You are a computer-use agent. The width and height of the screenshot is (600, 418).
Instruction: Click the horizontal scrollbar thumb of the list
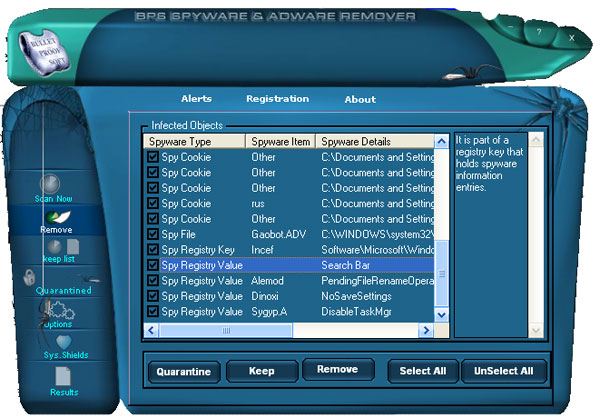tap(226, 330)
